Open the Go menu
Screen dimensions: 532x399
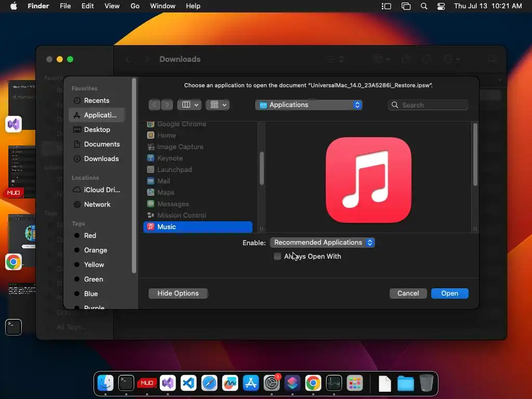click(x=135, y=6)
